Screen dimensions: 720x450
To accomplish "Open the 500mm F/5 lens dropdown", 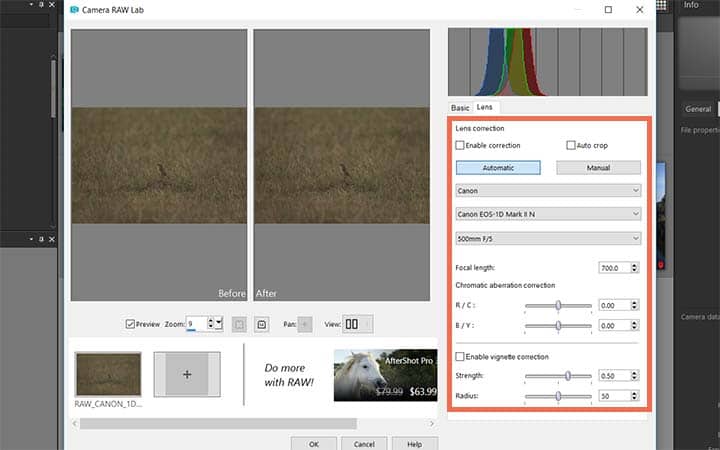I will click(x=548, y=238).
